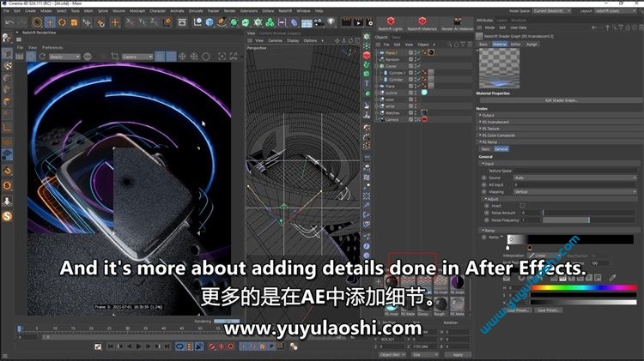Toggle layer checkbox for Random object

[x=410, y=59]
